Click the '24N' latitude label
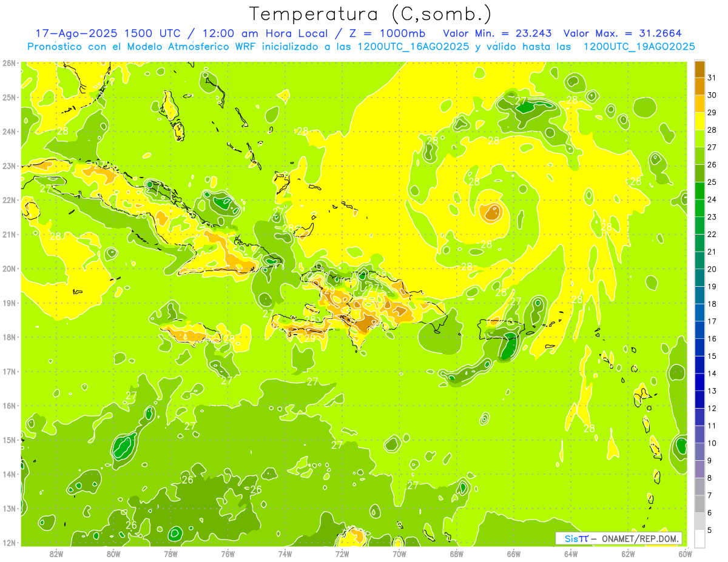The image size is (728, 562). click(9, 132)
